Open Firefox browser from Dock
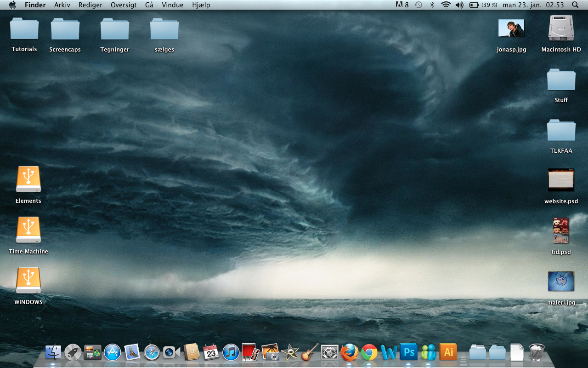588x368 pixels. 349,352
